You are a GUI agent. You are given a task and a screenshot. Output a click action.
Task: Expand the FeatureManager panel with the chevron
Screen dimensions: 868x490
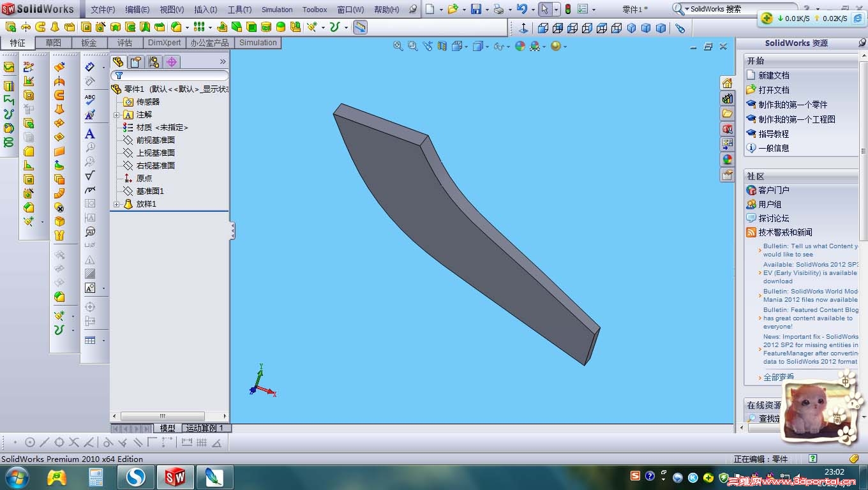pos(223,62)
